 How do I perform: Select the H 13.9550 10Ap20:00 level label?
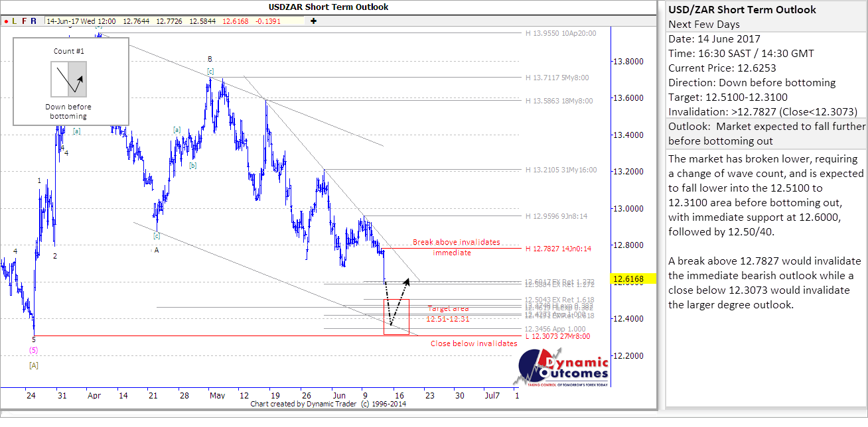click(561, 32)
